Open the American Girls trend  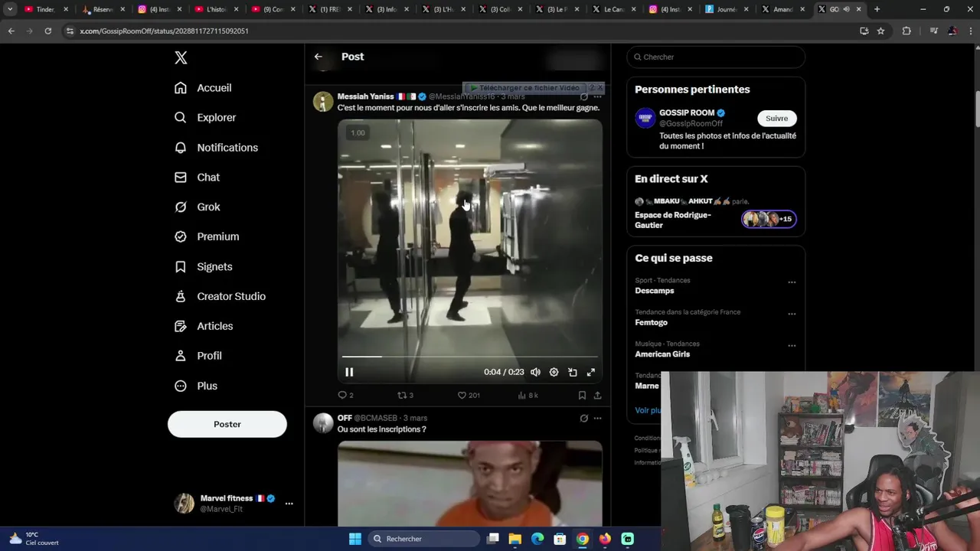click(662, 354)
